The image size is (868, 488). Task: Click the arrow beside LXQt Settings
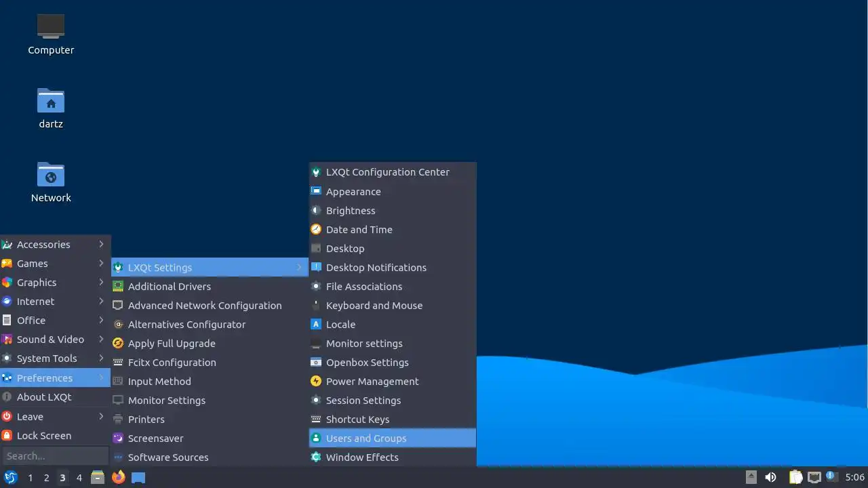(x=299, y=268)
